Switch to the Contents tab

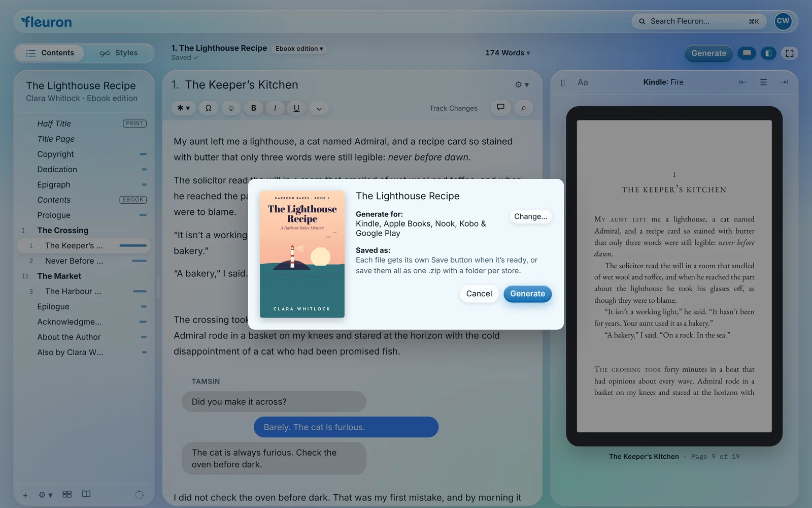50,53
